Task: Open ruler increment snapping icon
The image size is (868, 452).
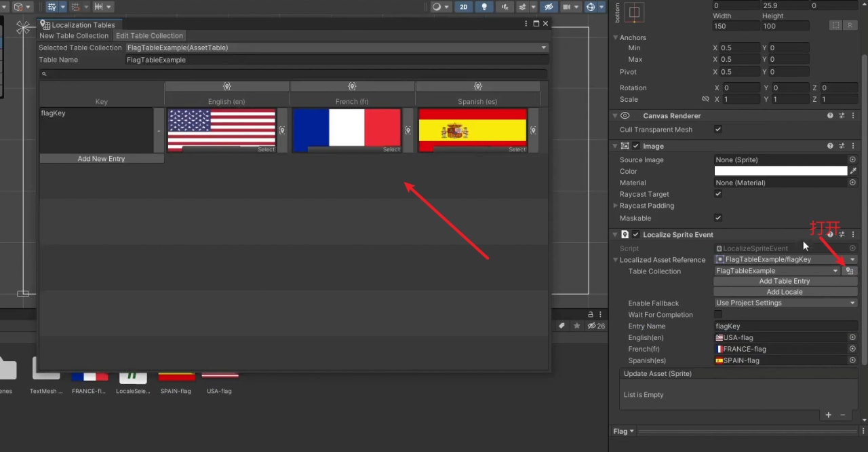Action: pos(99,7)
